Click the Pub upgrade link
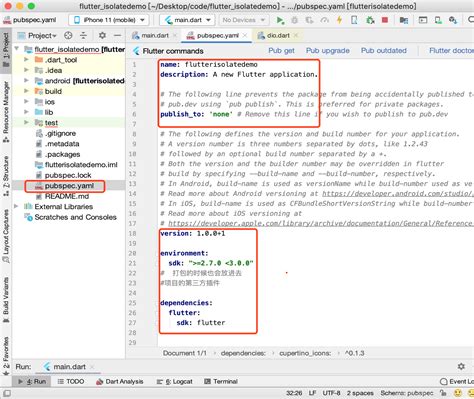474x399 pixels. [x=328, y=51]
